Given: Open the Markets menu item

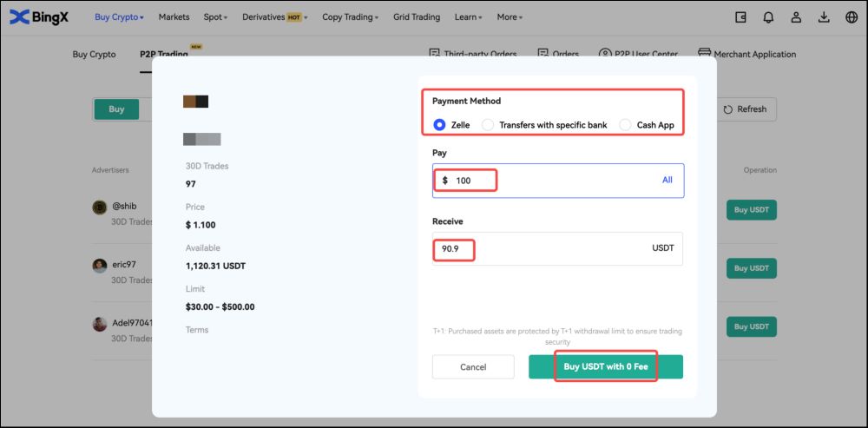Looking at the screenshot, I should (174, 17).
